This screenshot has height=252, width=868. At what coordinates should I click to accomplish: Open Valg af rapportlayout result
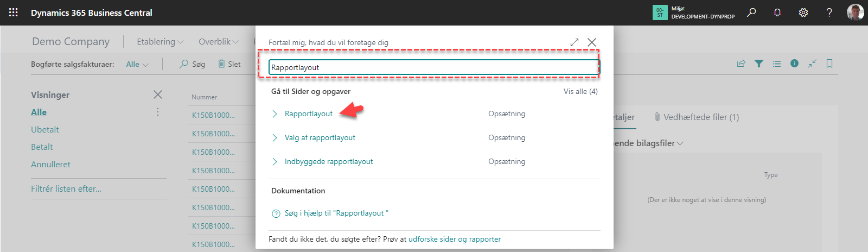coord(320,137)
